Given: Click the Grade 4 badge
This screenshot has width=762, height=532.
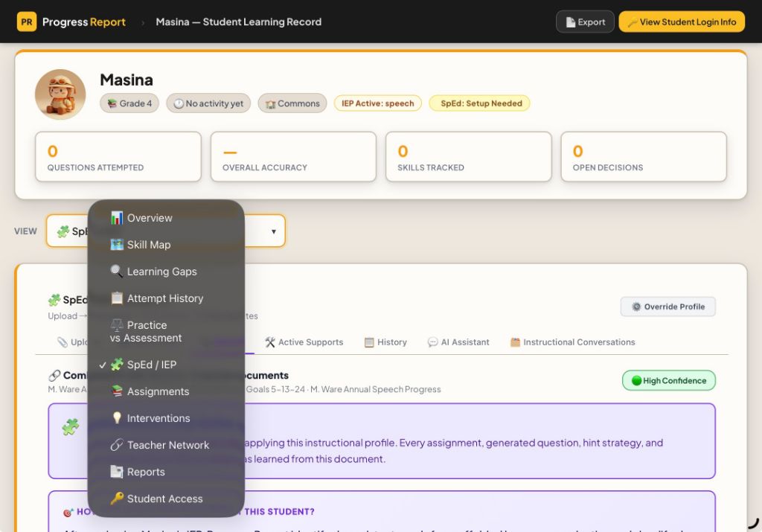Looking at the screenshot, I should (129, 103).
